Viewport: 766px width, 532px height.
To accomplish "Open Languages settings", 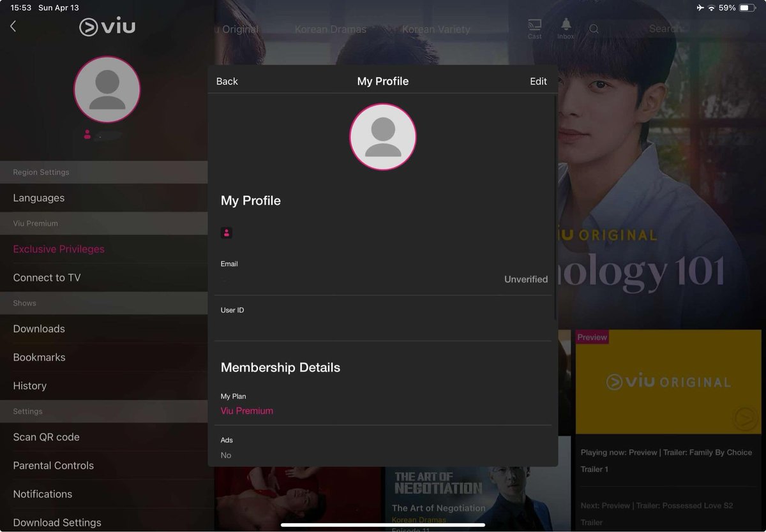I will [x=103, y=198].
